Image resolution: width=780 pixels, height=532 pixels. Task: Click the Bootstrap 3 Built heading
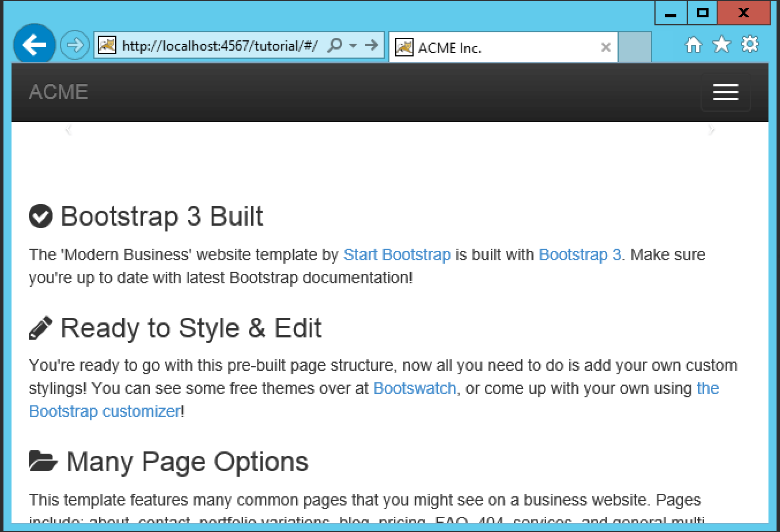pos(162,216)
